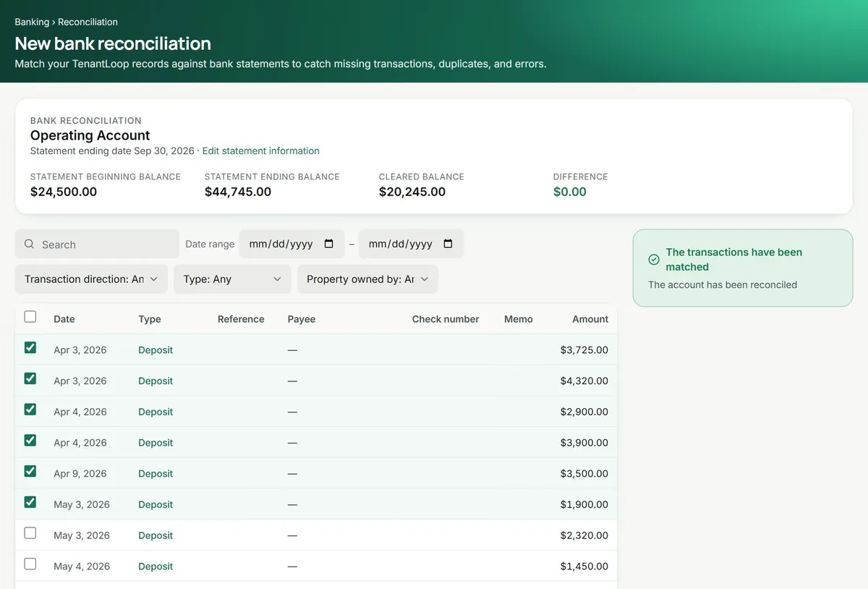This screenshot has height=589, width=868.
Task: Check the $2,320.00 deposit row
Action: point(30,533)
